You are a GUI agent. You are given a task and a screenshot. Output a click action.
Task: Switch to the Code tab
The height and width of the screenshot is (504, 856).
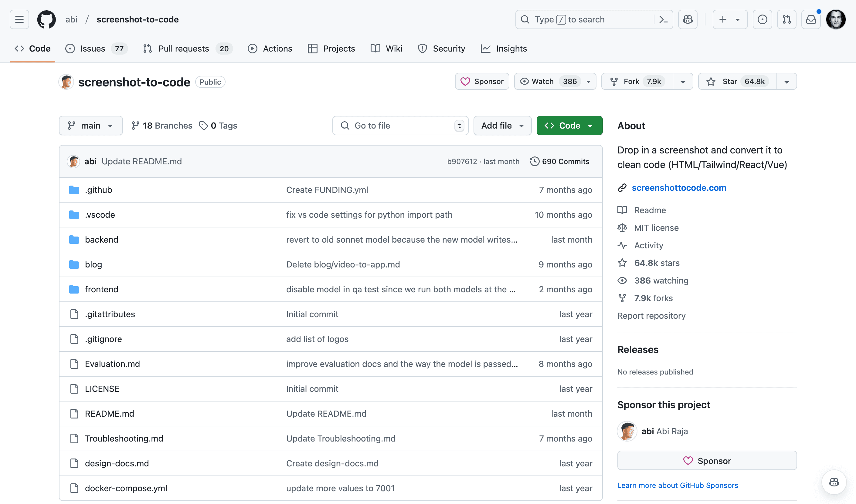tap(33, 49)
